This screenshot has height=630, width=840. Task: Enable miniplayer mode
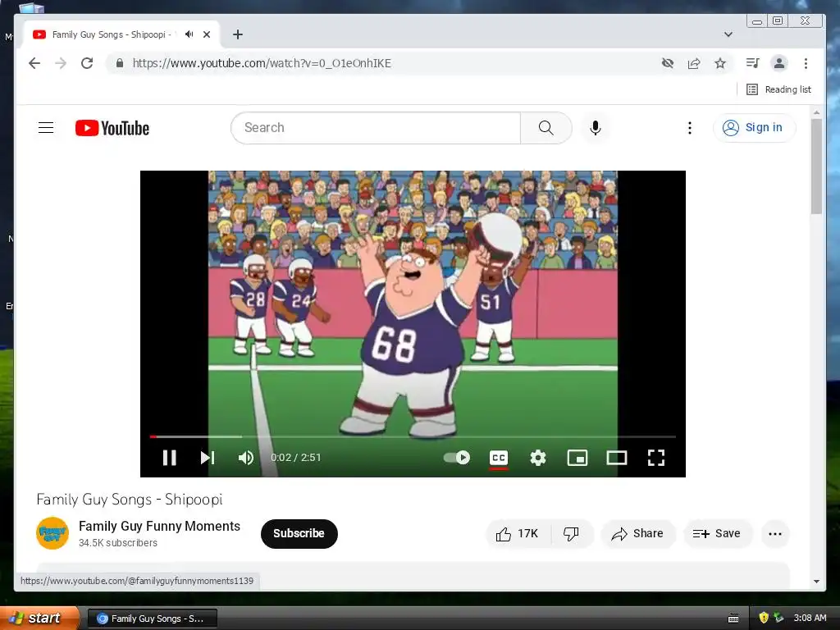click(577, 458)
